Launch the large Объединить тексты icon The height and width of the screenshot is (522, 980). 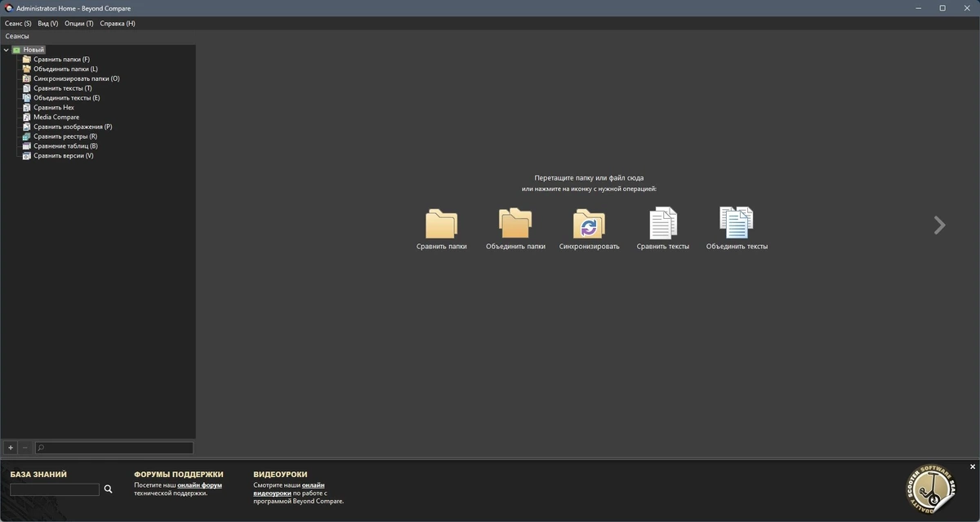737,223
